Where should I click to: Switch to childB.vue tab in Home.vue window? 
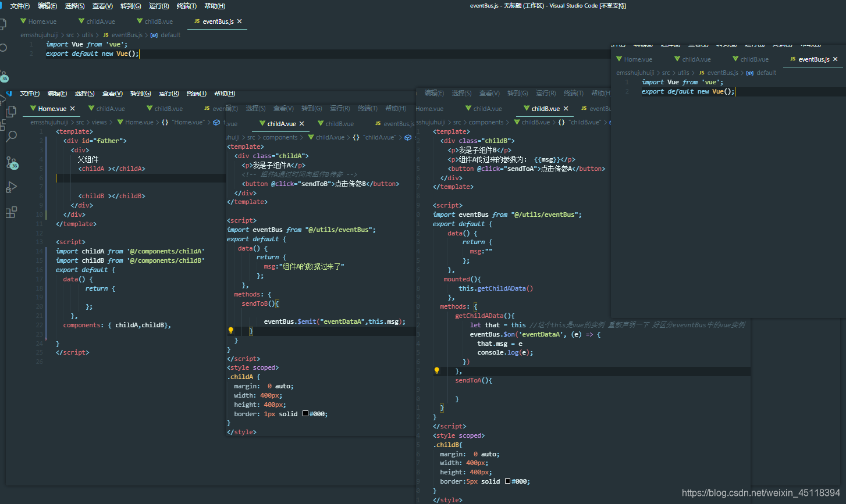[x=168, y=109]
